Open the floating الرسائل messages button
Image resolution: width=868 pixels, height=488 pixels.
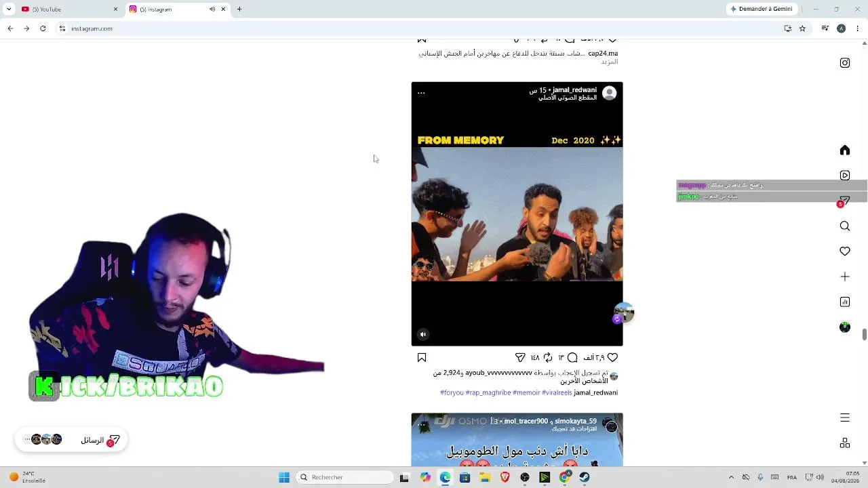71,440
